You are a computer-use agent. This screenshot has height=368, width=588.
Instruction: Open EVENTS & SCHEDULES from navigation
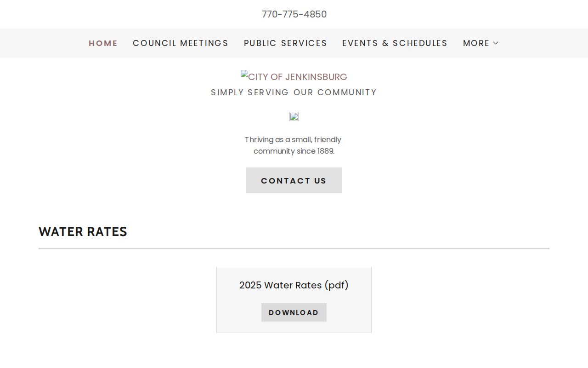click(x=395, y=43)
